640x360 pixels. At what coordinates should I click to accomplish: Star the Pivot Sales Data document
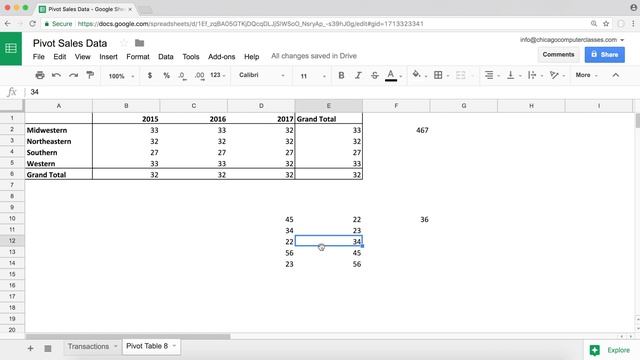[124, 43]
